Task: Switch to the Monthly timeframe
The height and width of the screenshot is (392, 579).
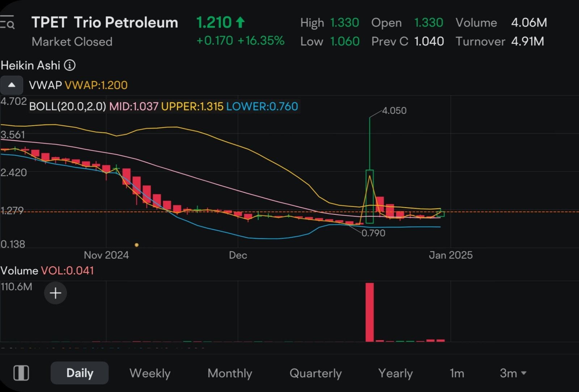Action: [230, 373]
